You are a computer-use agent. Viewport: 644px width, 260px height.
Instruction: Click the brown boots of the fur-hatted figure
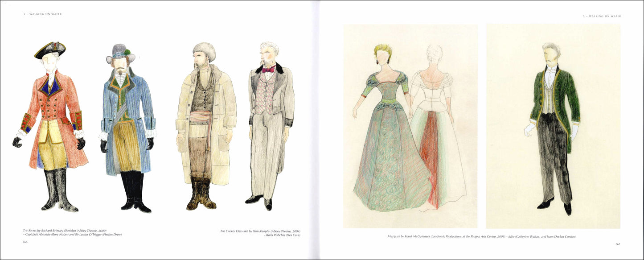(x=201, y=194)
